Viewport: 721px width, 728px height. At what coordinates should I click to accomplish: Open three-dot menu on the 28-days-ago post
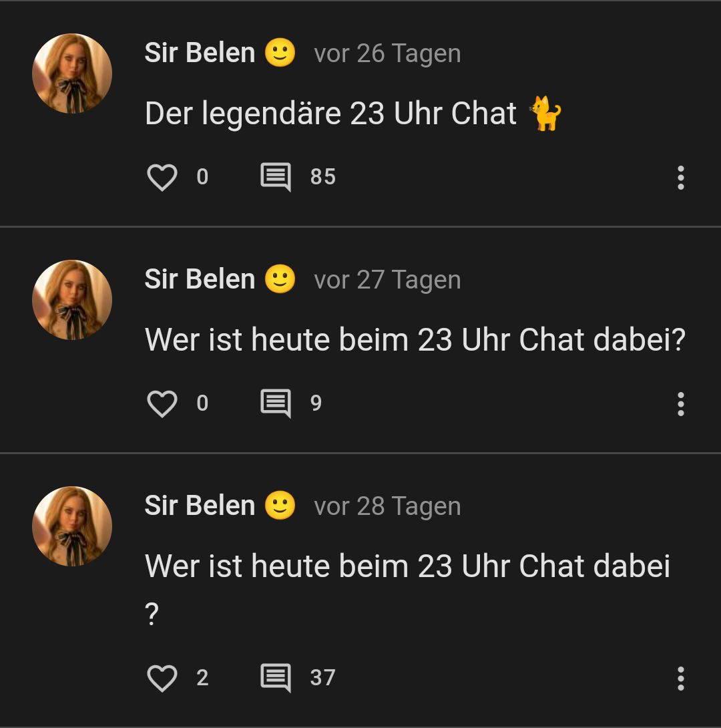tap(680, 679)
